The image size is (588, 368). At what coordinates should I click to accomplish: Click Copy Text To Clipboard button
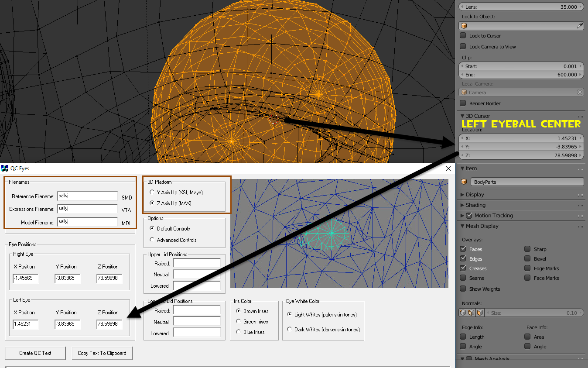[x=102, y=353]
